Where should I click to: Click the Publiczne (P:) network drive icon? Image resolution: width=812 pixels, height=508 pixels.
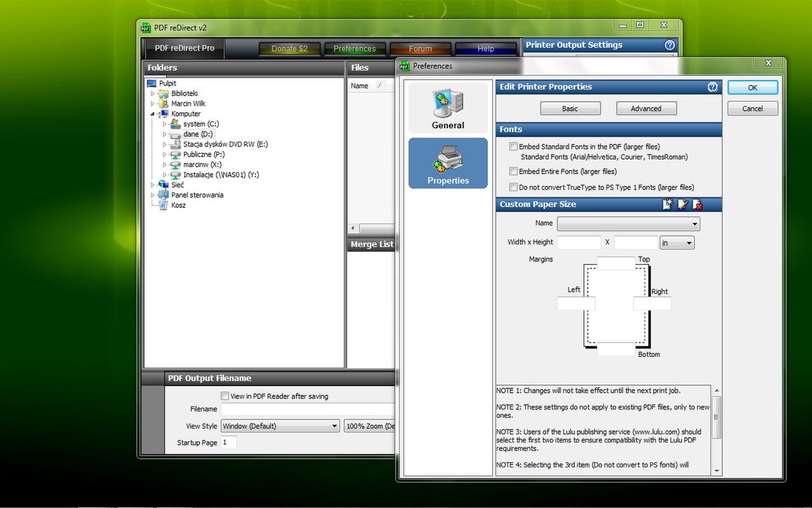coord(176,154)
